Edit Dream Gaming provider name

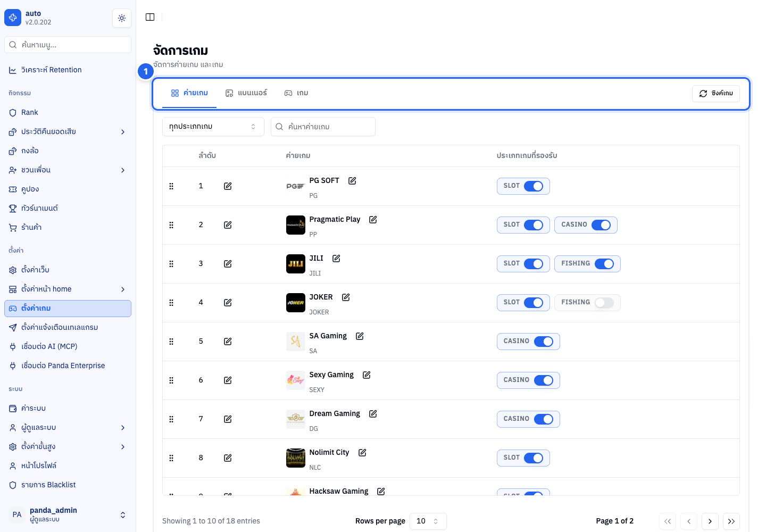[373, 414]
